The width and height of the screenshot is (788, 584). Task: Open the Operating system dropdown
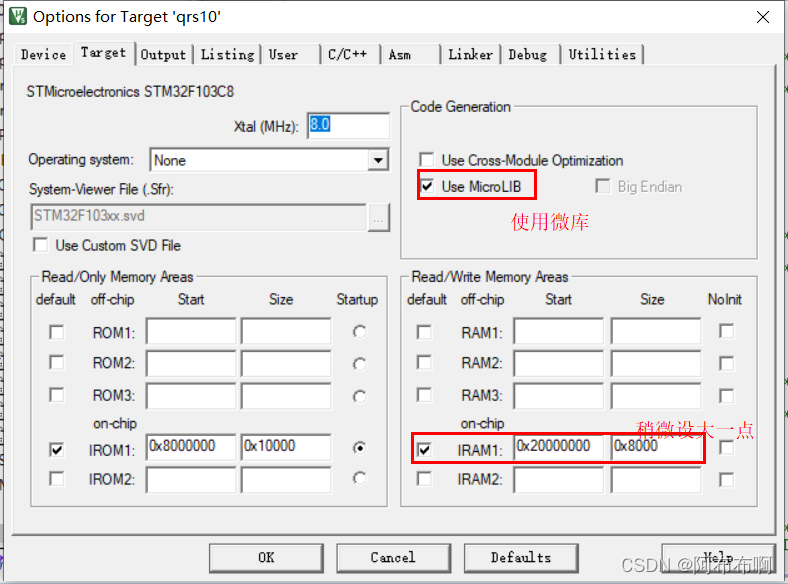(378, 160)
